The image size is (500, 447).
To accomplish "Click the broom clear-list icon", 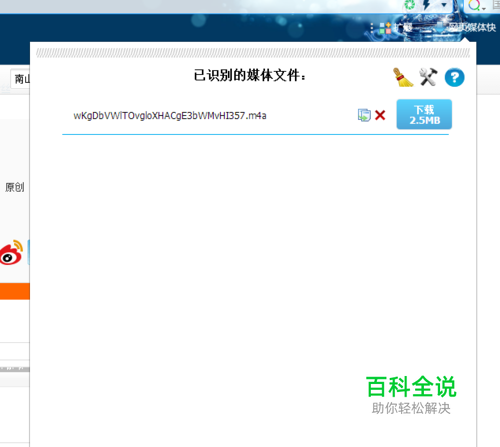I will 403,77.
